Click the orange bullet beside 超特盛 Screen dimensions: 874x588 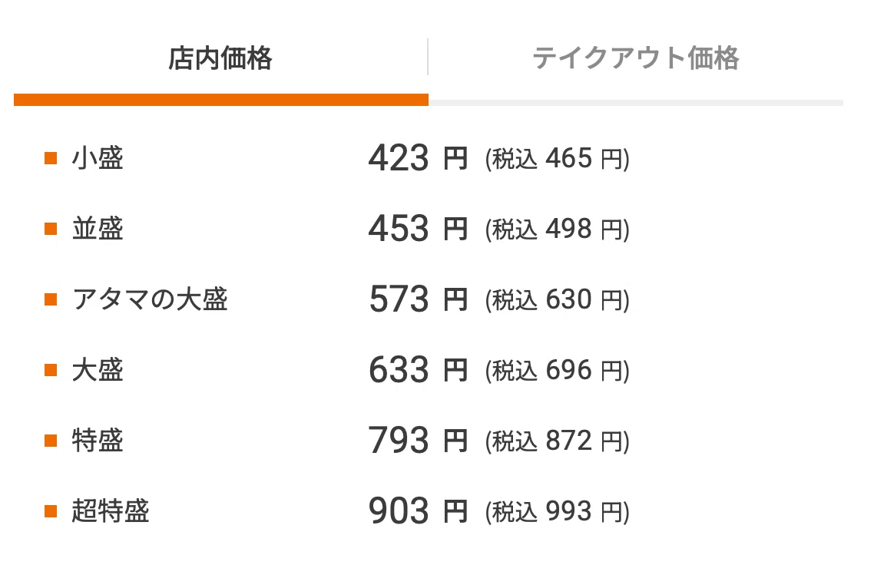[x=51, y=512]
